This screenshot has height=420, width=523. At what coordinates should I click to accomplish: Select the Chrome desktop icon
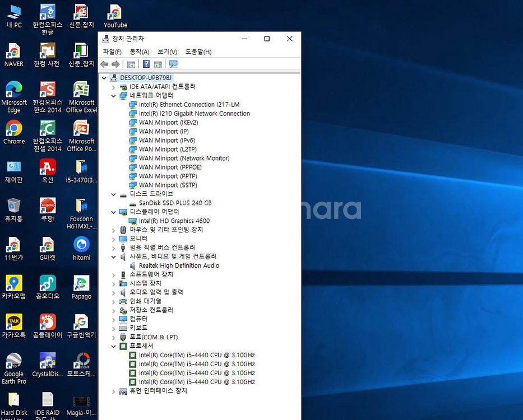[x=14, y=133]
